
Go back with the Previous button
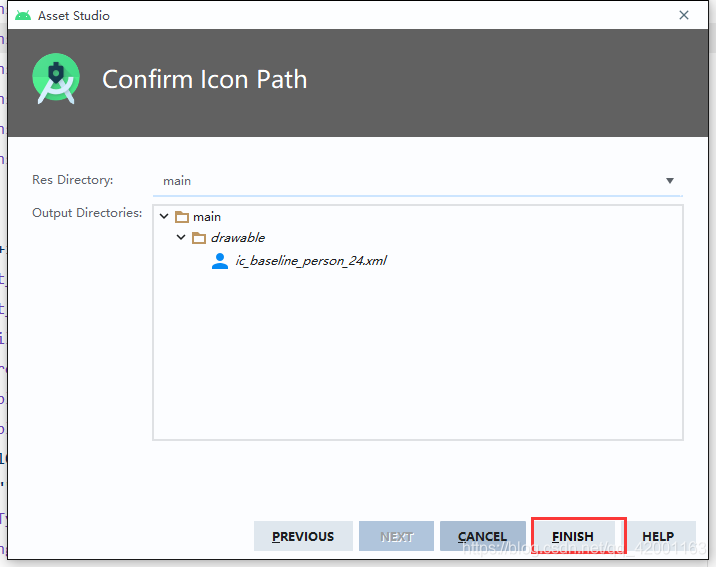coord(303,536)
